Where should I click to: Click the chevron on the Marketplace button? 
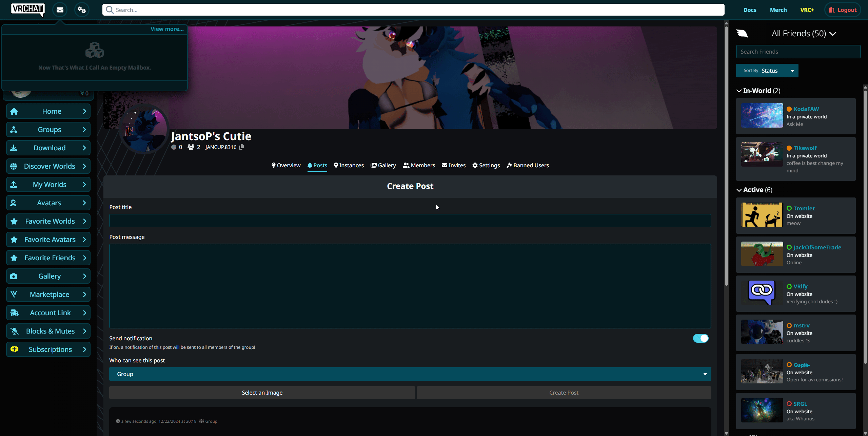(84, 295)
